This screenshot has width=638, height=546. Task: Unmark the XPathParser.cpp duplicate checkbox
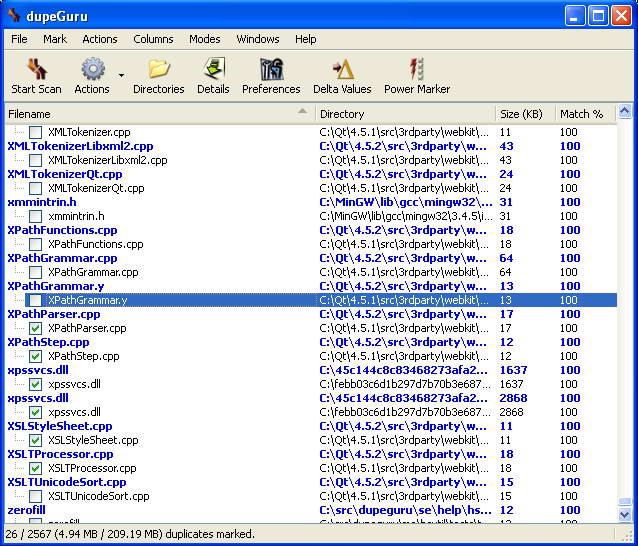pos(35,328)
